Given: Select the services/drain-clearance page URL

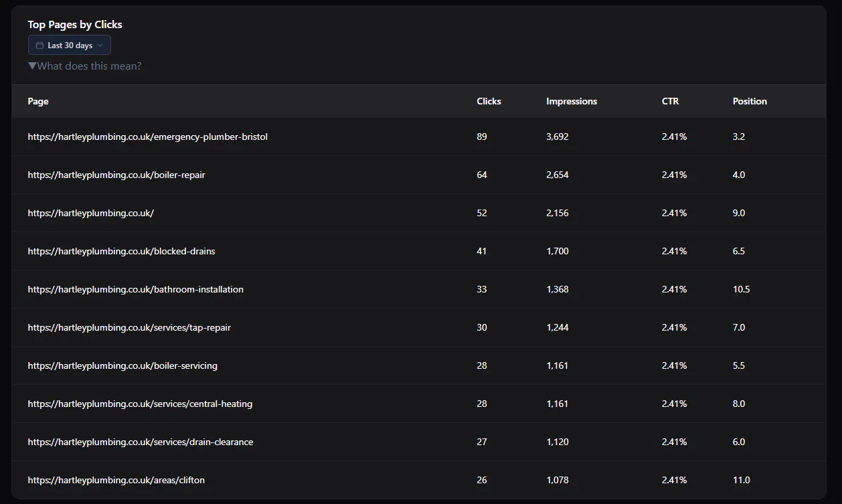Looking at the screenshot, I should [x=141, y=442].
